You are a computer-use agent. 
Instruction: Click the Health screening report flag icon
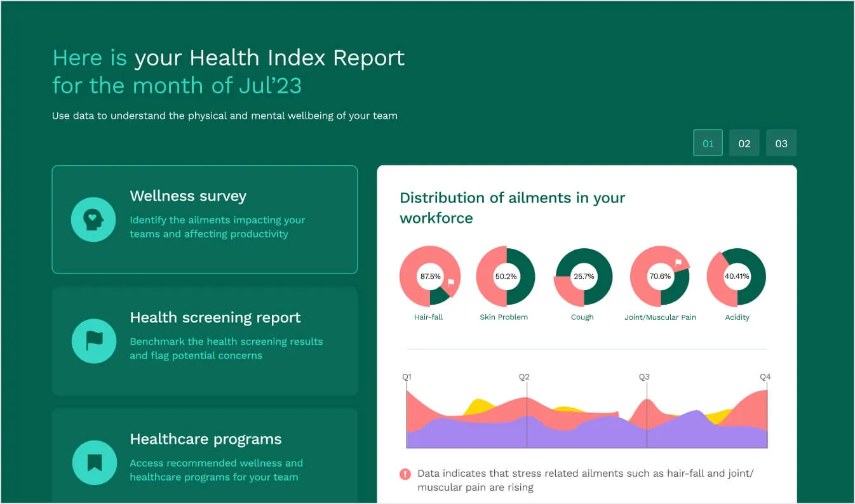click(93, 341)
